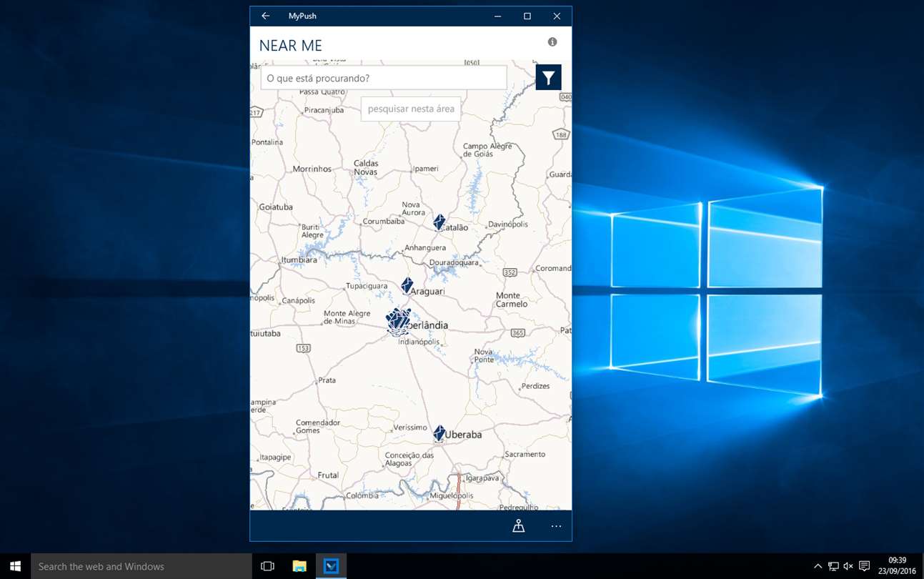The width and height of the screenshot is (924, 579).
Task: Click the 'Canápolis' map label
Action: pyautogui.click(x=299, y=300)
